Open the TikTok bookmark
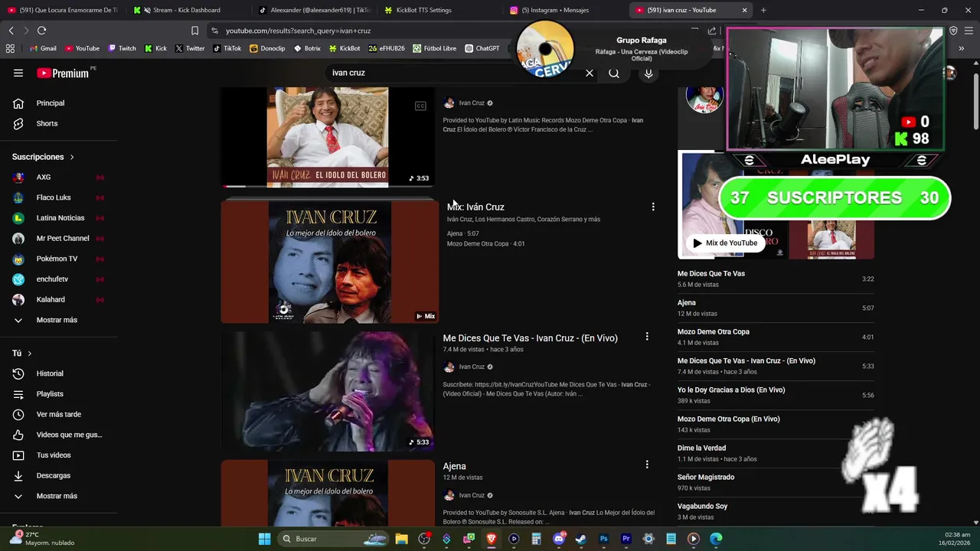 (227, 48)
